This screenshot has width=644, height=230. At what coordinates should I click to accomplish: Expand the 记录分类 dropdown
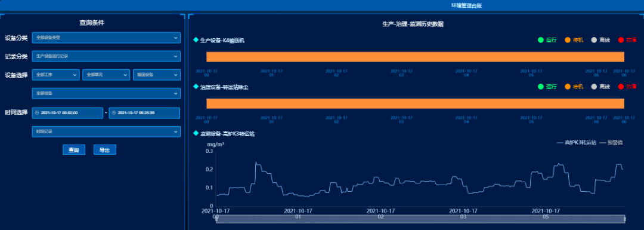pyautogui.click(x=106, y=56)
